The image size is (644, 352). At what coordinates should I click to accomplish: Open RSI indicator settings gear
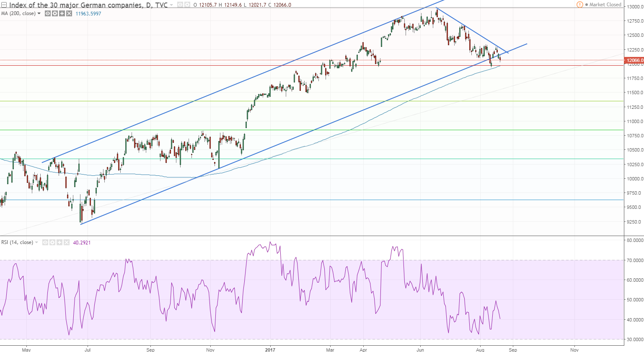click(52, 242)
